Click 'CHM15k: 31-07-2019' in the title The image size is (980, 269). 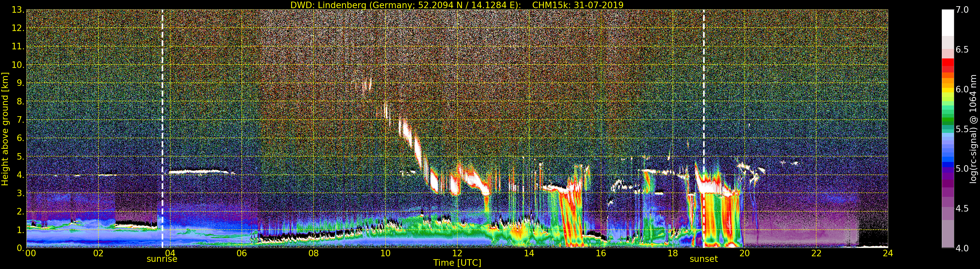click(x=578, y=5)
